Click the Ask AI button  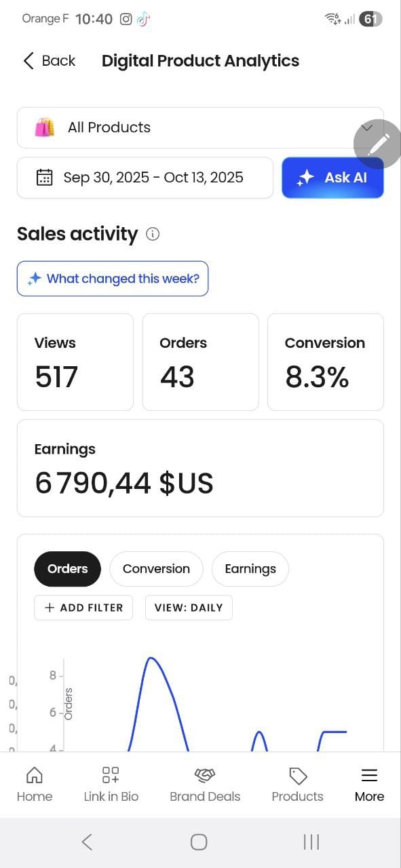(x=333, y=178)
